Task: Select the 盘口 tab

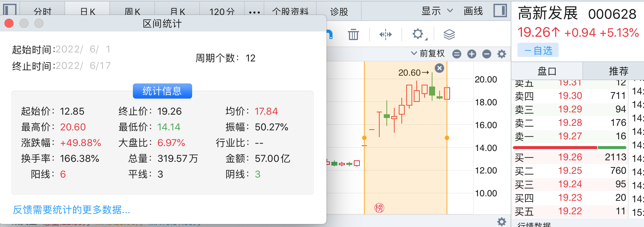Action: 547,71
